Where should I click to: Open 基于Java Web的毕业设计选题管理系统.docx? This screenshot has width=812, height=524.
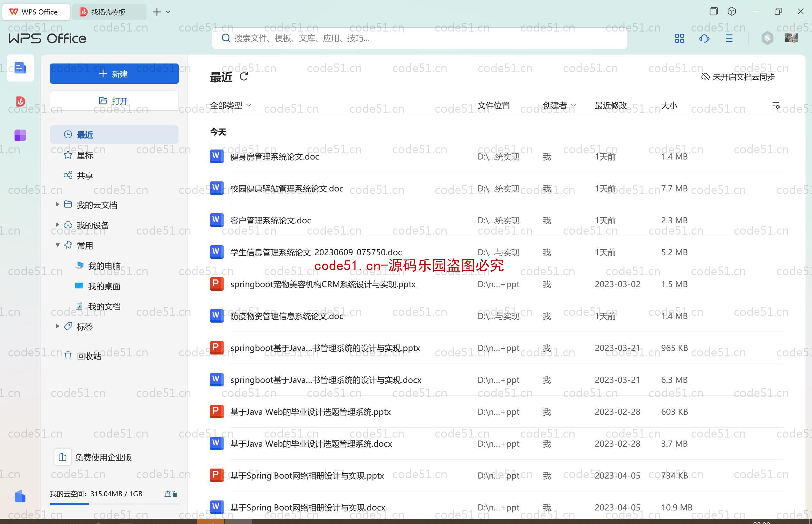[311, 444]
